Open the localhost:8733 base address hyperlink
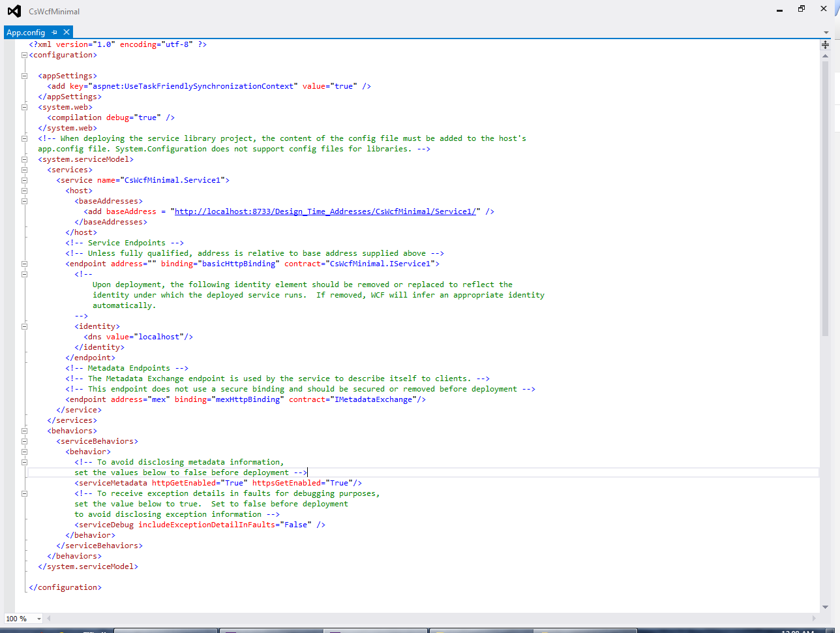Image resolution: width=840 pixels, height=633 pixels. coord(324,211)
